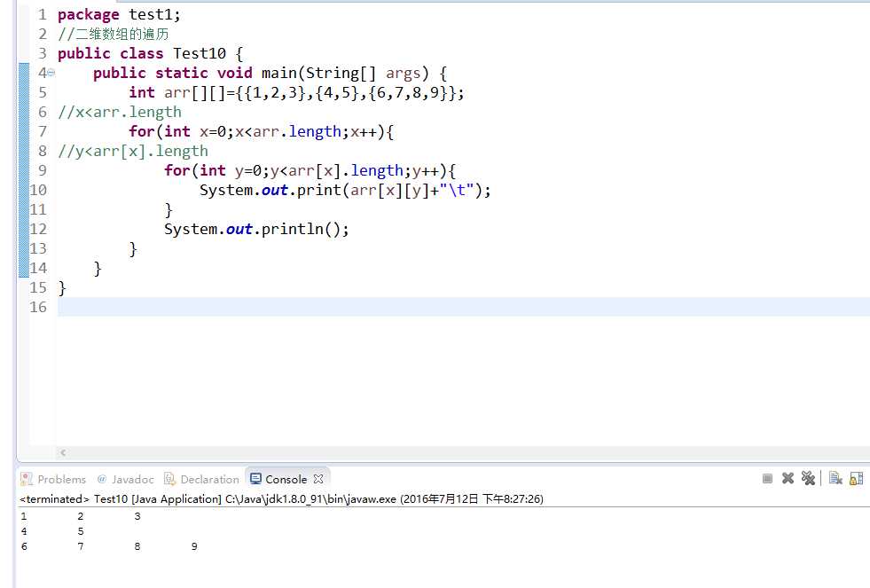
Task: Click console output value 3
Action: click(137, 516)
